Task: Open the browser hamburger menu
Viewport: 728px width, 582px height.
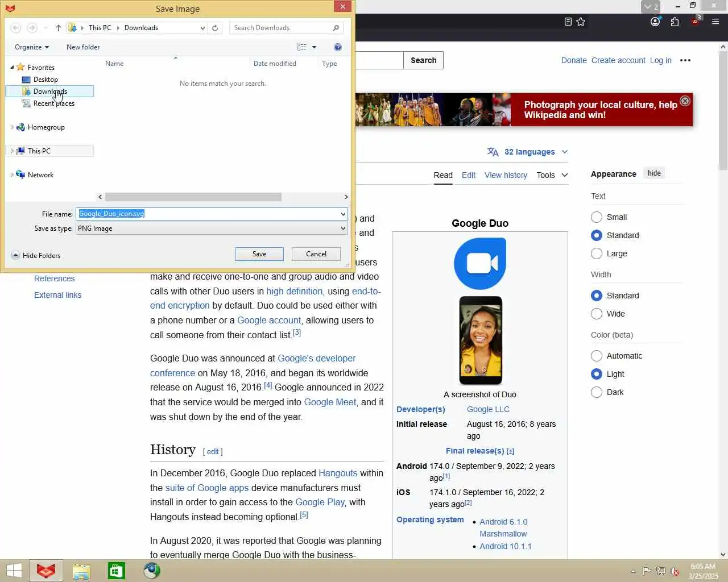Action: 715,22
